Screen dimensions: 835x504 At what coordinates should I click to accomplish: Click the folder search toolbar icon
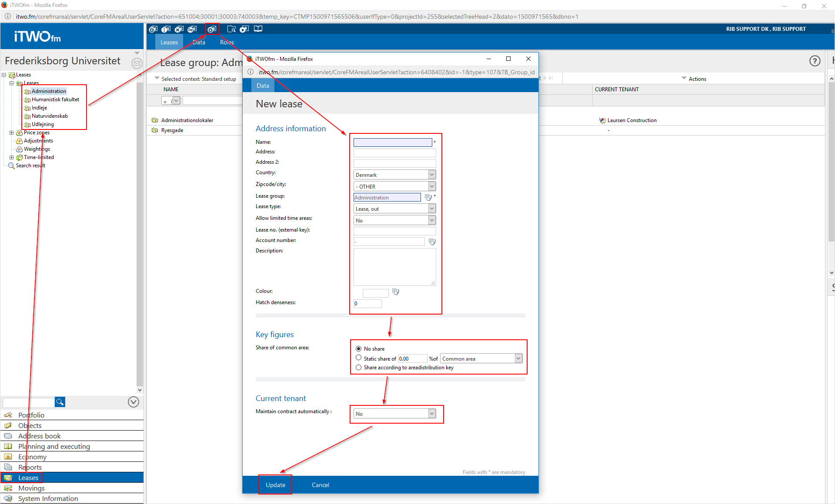[231, 29]
